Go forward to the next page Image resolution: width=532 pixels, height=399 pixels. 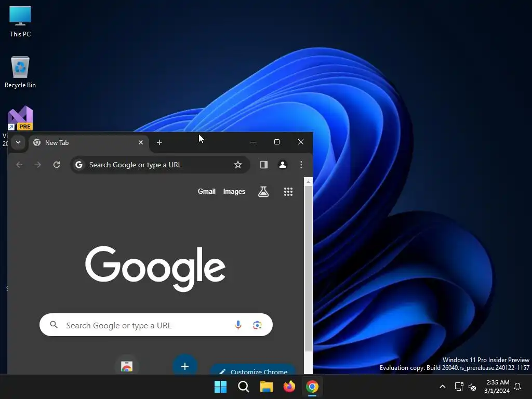click(x=37, y=165)
